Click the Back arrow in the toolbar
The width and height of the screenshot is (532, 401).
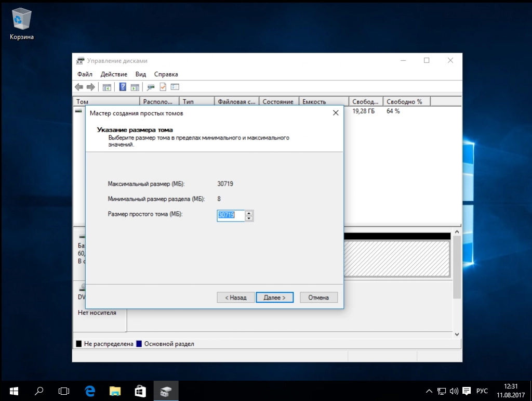[79, 87]
